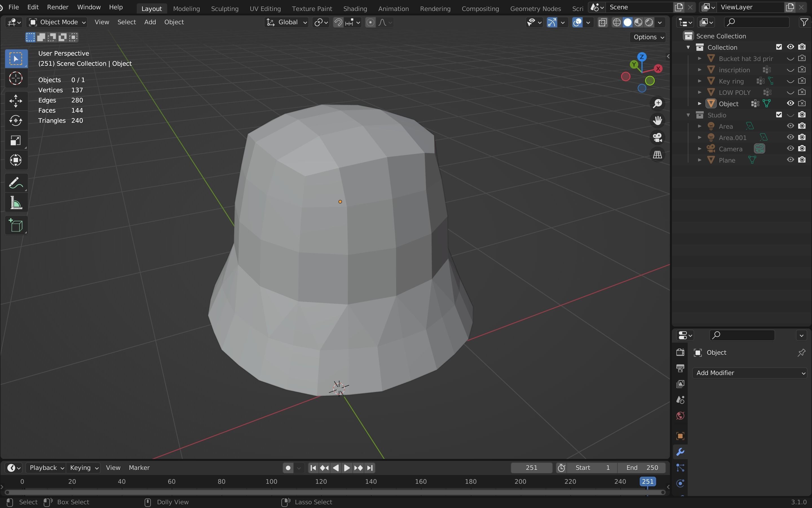This screenshot has height=508, width=812.
Task: Toggle snapping magnet
Action: pos(339,23)
